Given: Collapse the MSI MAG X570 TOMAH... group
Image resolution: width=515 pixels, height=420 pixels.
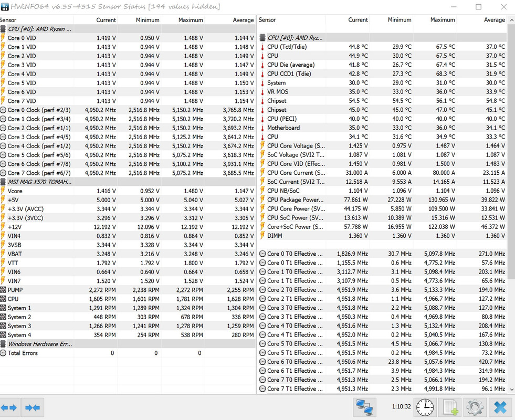Looking at the screenshot, I should point(128,182).
